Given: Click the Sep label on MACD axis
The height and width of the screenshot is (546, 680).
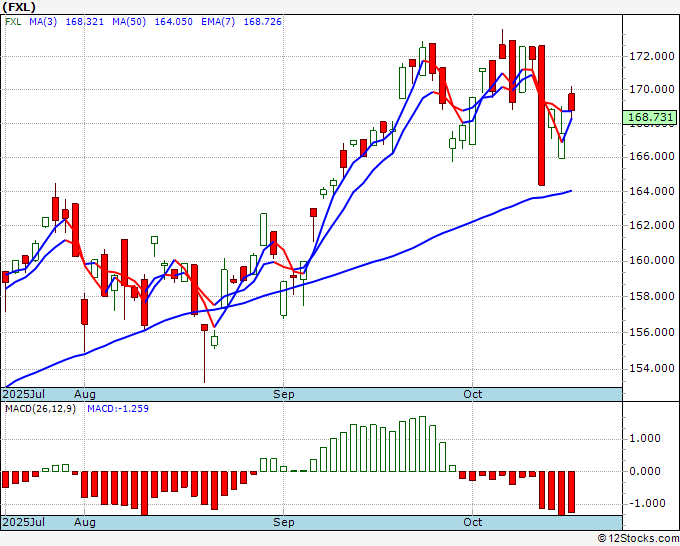Looking at the screenshot, I should click(284, 522).
